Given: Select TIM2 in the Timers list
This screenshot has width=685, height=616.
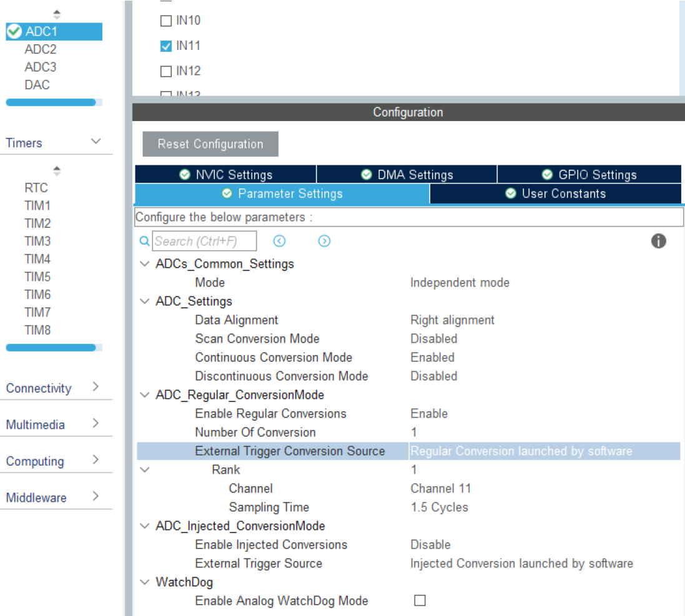Looking at the screenshot, I should 37,223.
